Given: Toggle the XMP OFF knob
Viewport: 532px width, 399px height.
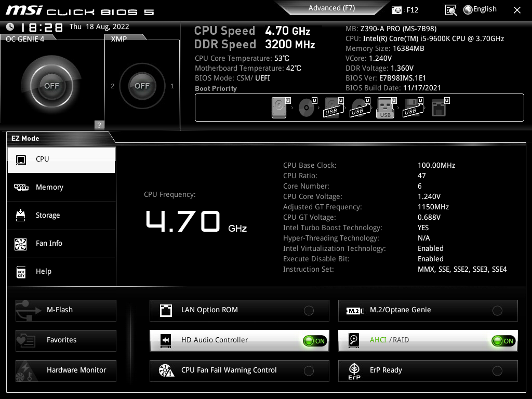Looking at the screenshot, I should coord(142,86).
